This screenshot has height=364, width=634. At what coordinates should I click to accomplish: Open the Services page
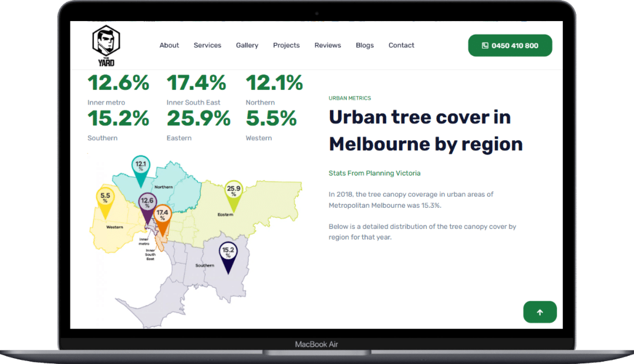[x=207, y=45]
